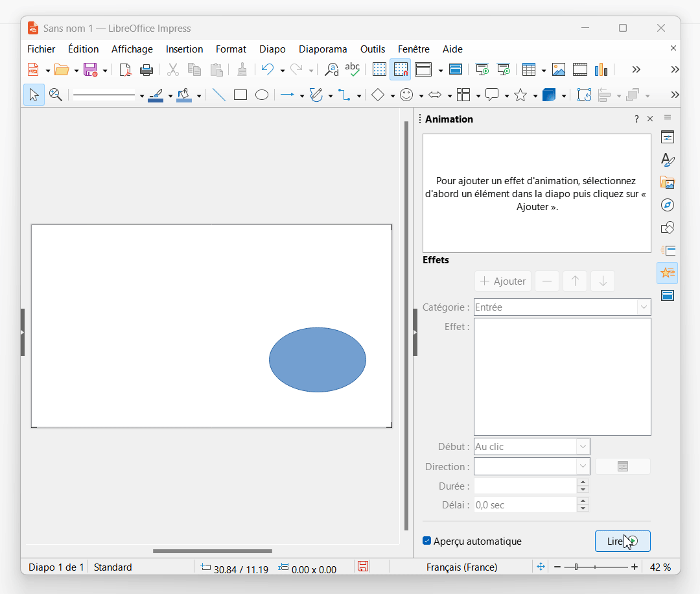
Task: Click the Open file folder icon
Action: click(x=62, y=69)
